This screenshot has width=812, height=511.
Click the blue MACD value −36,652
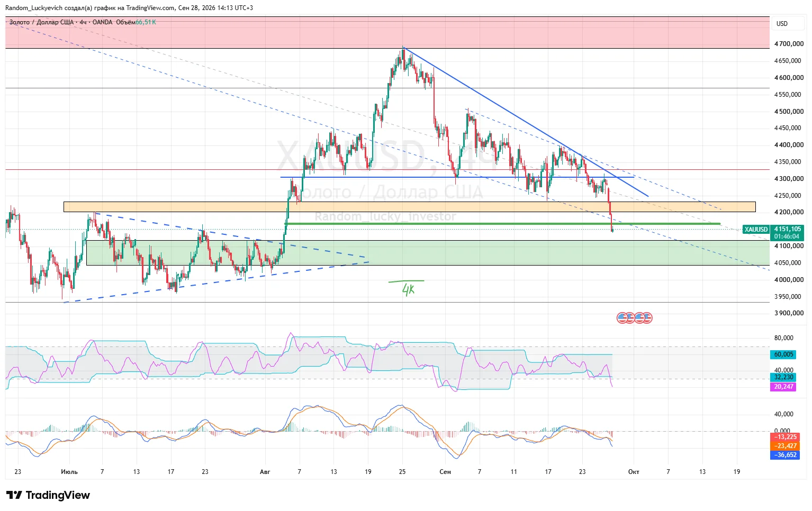pos(786,455)
